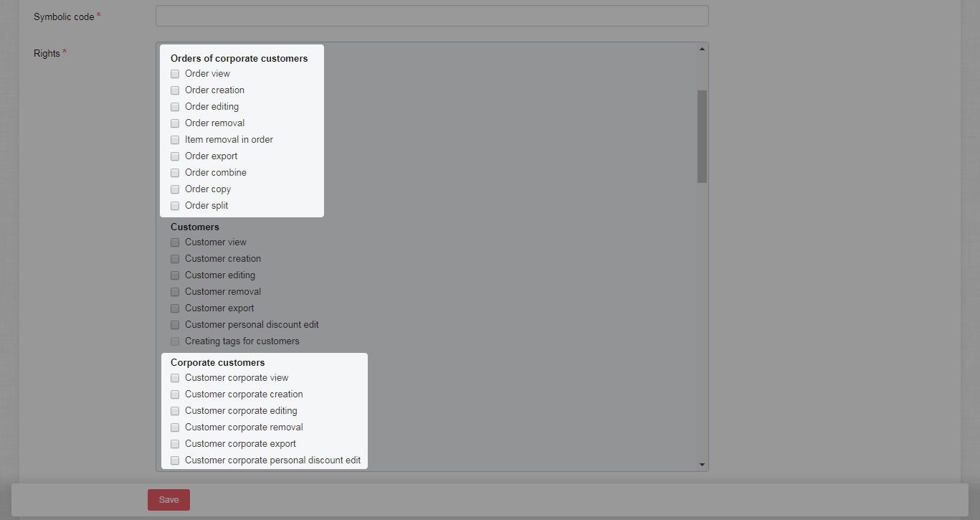Focus the Symbolic code input field
980x520 pixels.
(x=432, y=16)
